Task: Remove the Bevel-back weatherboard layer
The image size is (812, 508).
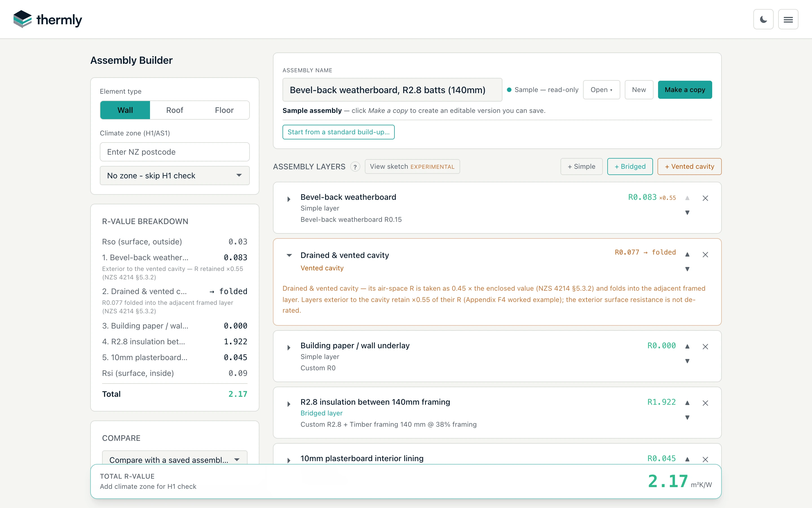Action: coord(705,198)
